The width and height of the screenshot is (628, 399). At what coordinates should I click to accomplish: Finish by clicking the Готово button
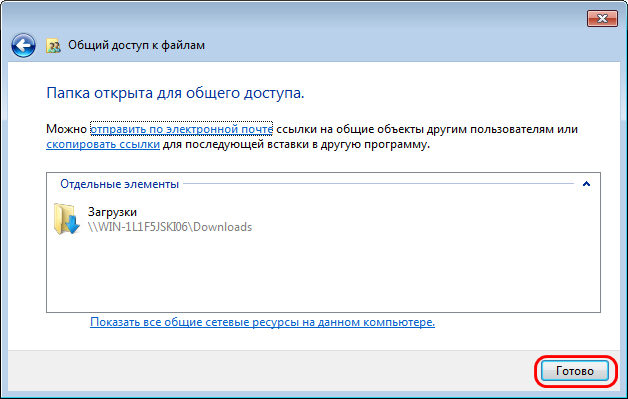(575, 371)
